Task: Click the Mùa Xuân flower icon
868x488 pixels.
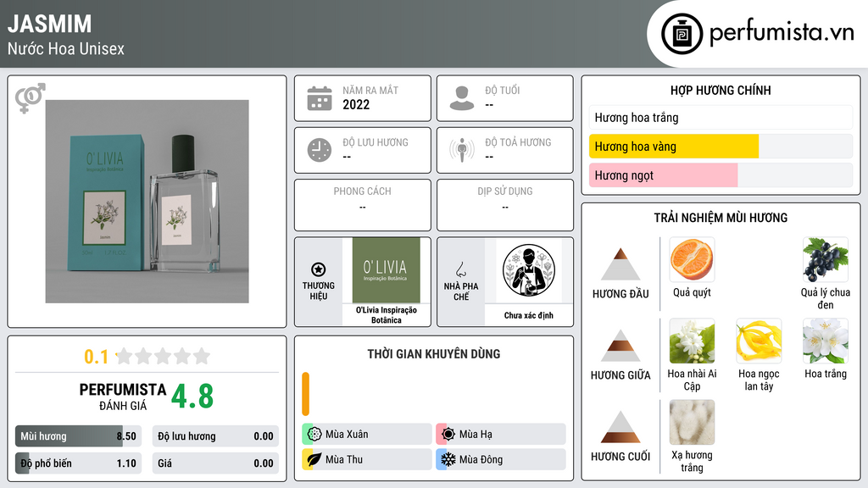Action: click(314, 434)
